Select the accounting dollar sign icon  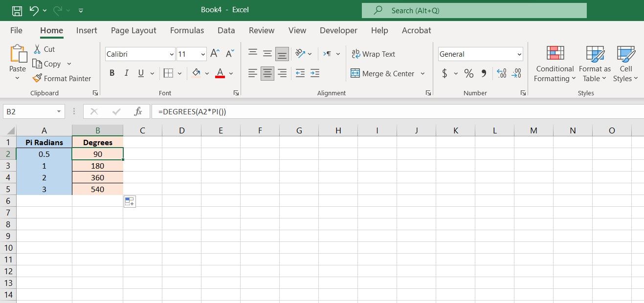pos(444,73)
